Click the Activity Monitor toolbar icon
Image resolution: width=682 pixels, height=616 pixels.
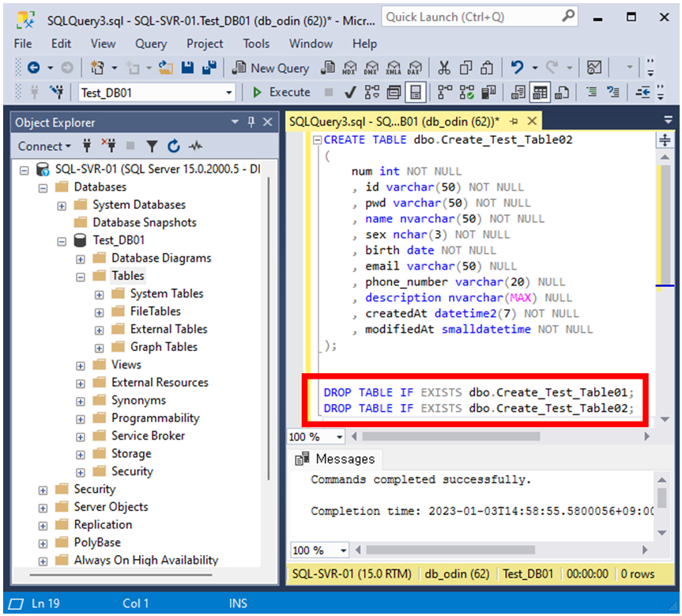click(594, 67)
